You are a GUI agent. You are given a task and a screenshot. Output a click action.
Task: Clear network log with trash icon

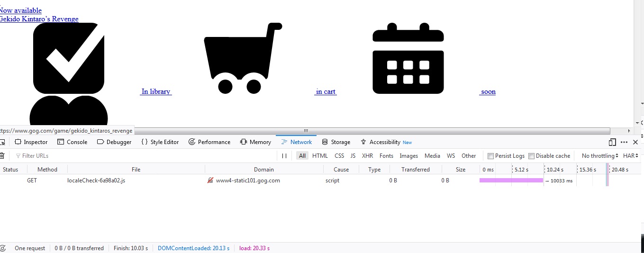(2, 156)
